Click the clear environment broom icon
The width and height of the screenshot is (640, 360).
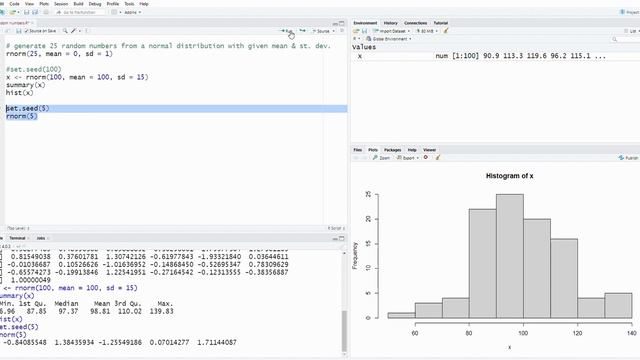coord(446,31)
